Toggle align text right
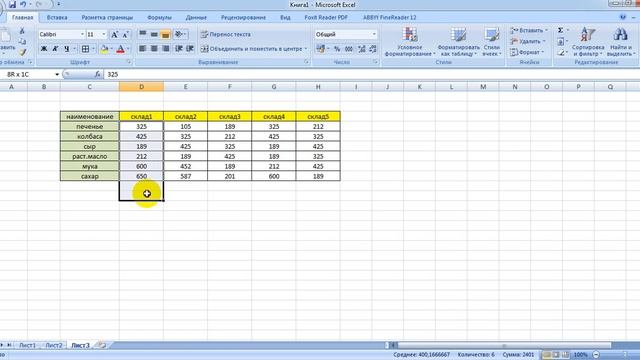This screenshot has height=360, width=640. tap(165, 49)
